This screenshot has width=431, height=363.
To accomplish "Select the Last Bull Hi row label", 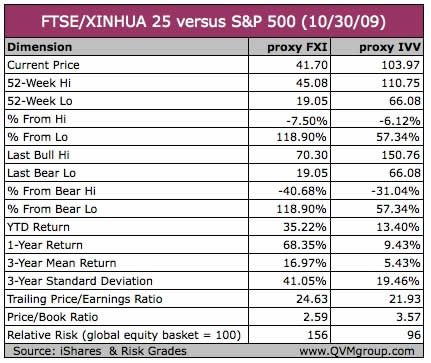I will [x=38, y=155].
